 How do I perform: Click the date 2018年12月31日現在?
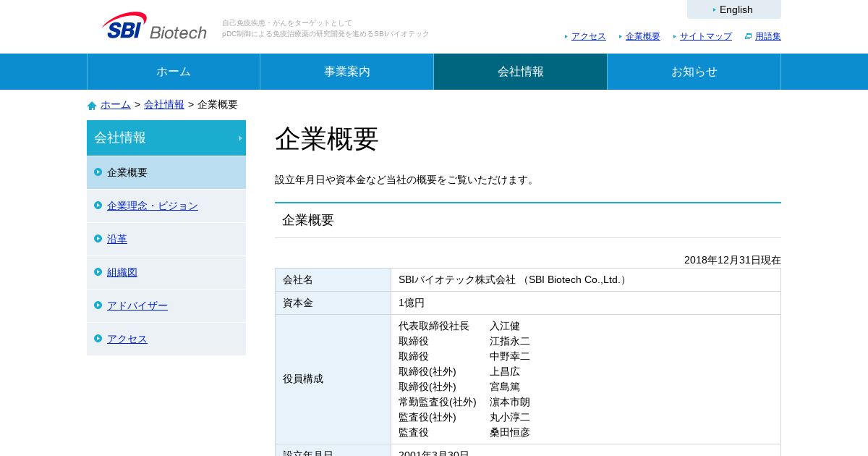click(x=733, y=260)
